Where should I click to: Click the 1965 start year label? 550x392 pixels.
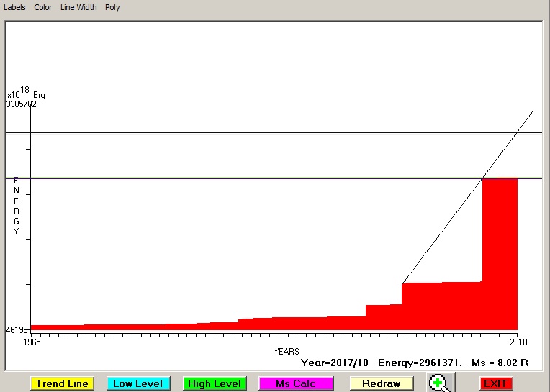coord(31,342)
